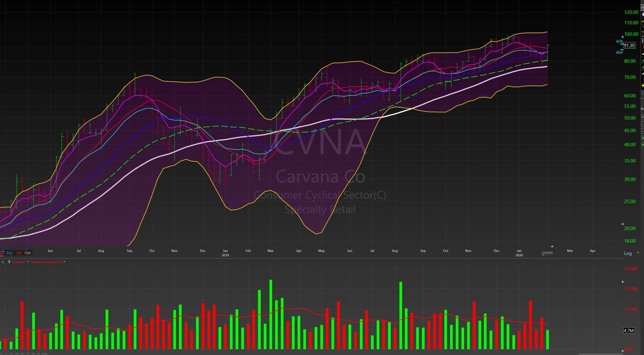Click the 4.7M volume value label
This screenshot has height=355, width=644.
[x=630, y=330]
